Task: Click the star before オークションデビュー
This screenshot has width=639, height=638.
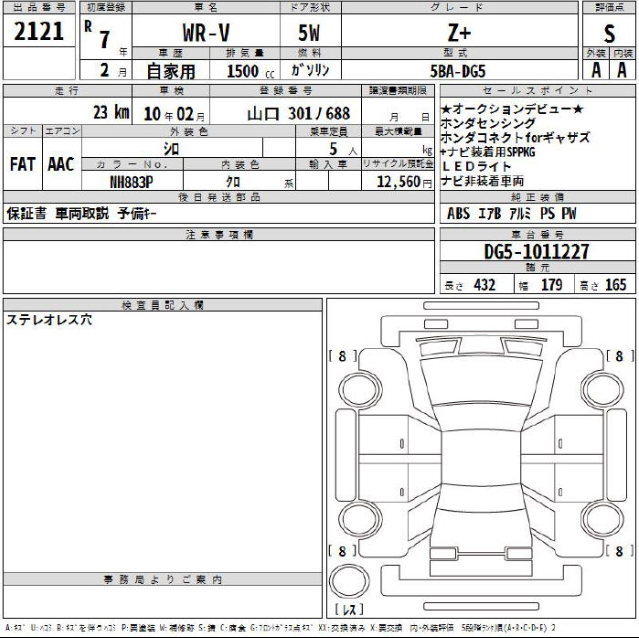Action: coord(445,108)
